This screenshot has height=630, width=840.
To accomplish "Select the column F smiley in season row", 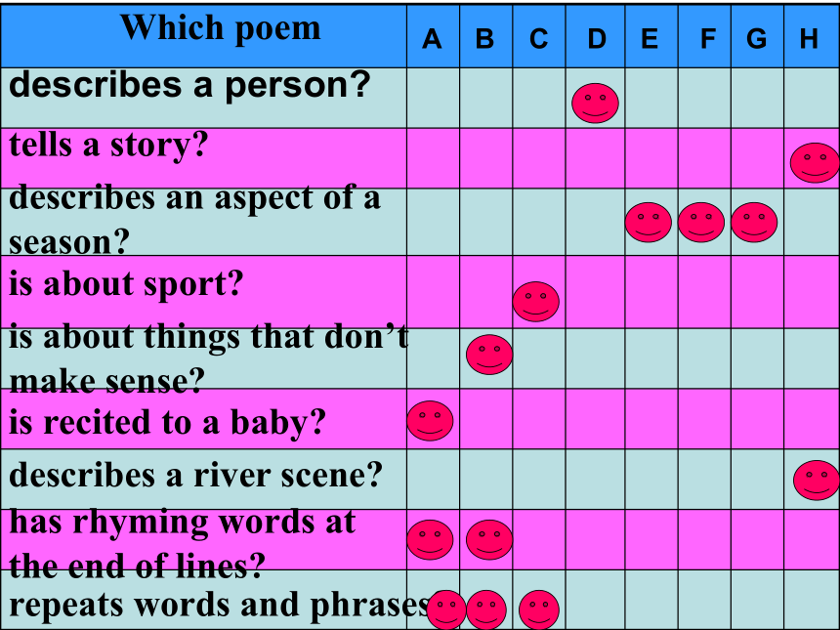I will (x=701, y=223).
